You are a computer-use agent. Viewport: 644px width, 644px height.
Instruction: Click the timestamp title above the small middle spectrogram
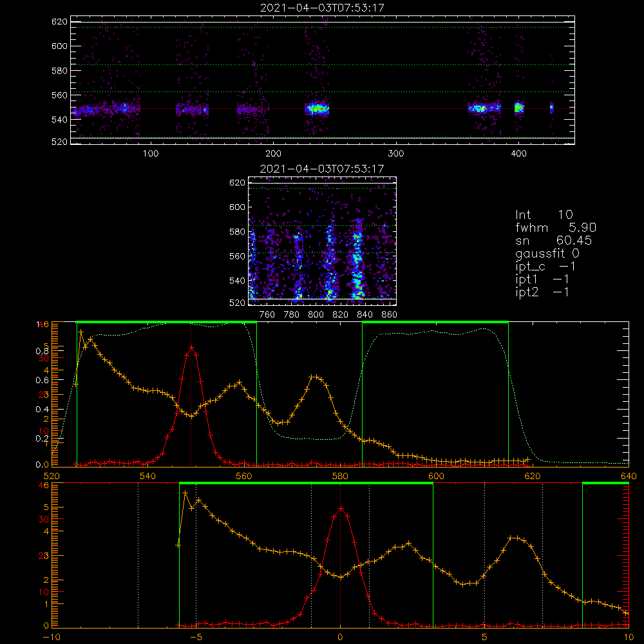coord(322,169)
